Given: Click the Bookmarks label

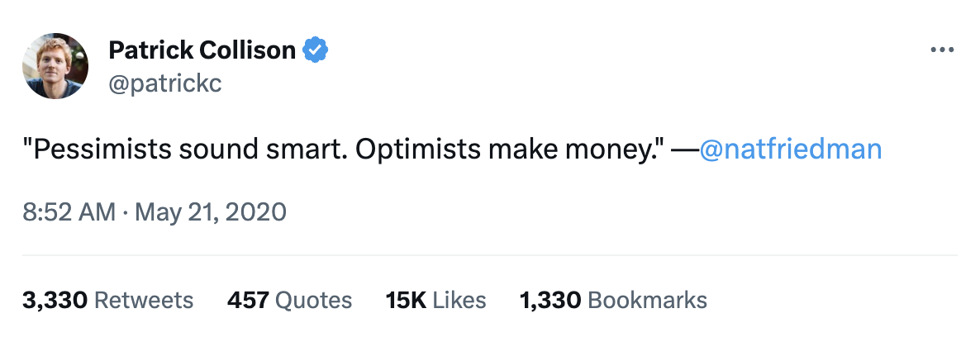Looking at the screenshot, I should [647, 300].
